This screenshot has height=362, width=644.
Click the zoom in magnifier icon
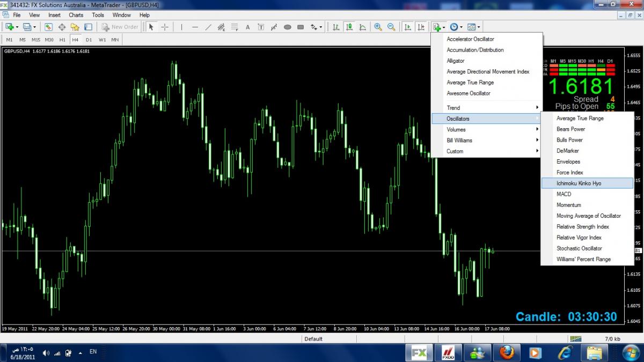point(378,27)
